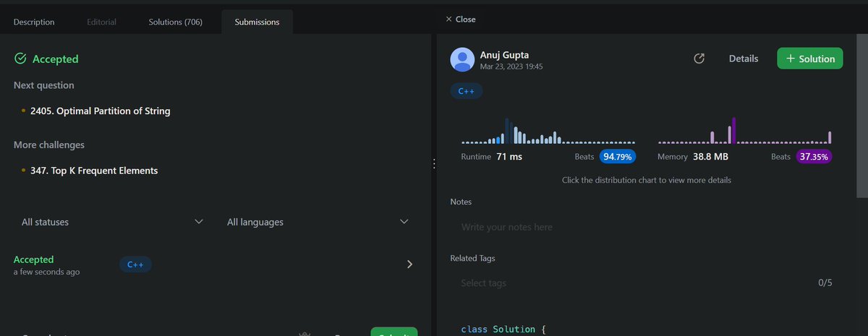Expand the All statuses dropdown
Viewport: 868px width, 336px height.
point(112,222)
